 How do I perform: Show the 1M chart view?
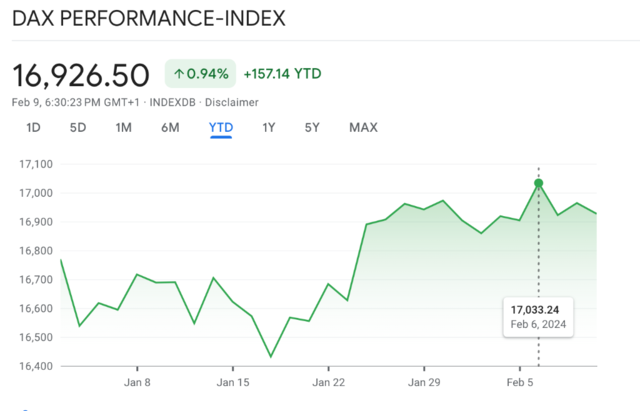point(123,128)
